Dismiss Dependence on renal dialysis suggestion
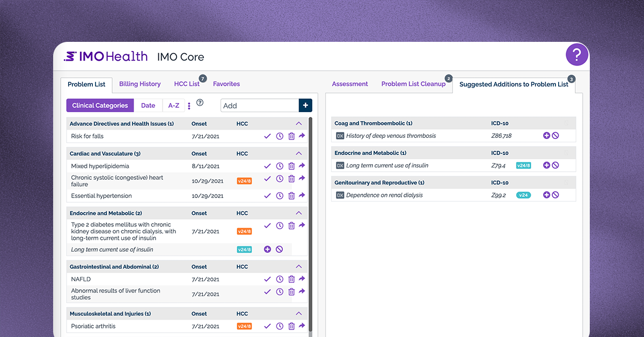This screenshot has height=337, width=644. [x=555, y=195]
